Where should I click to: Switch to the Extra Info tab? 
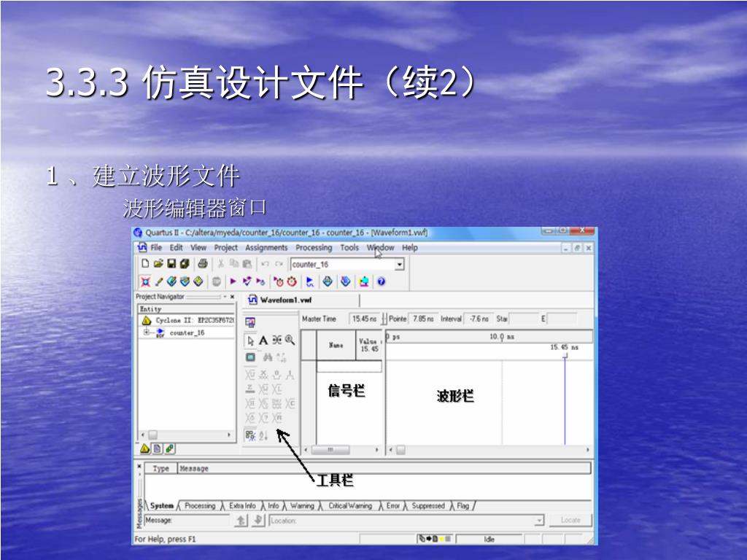(x=242, y=506)
